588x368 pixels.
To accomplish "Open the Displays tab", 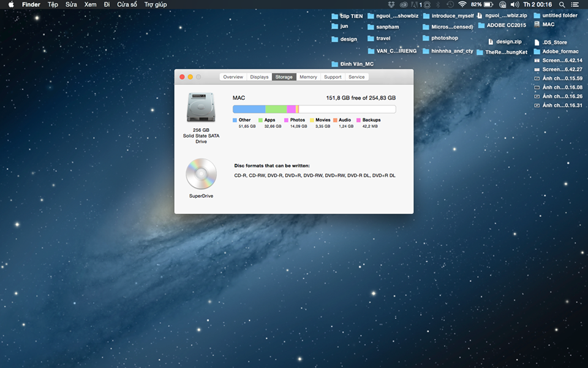I will pyautogui.click(x=259, y=77).
